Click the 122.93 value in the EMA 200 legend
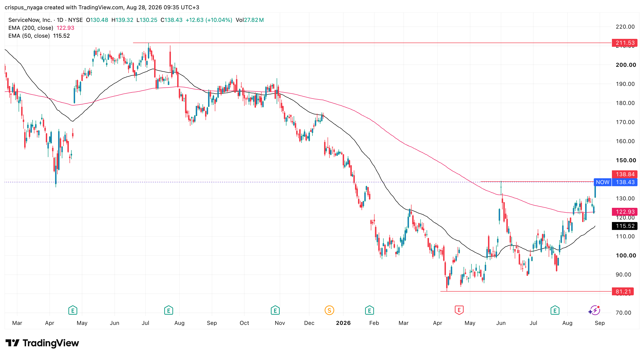Screen dimensions: 644x357 pos(66,28)
